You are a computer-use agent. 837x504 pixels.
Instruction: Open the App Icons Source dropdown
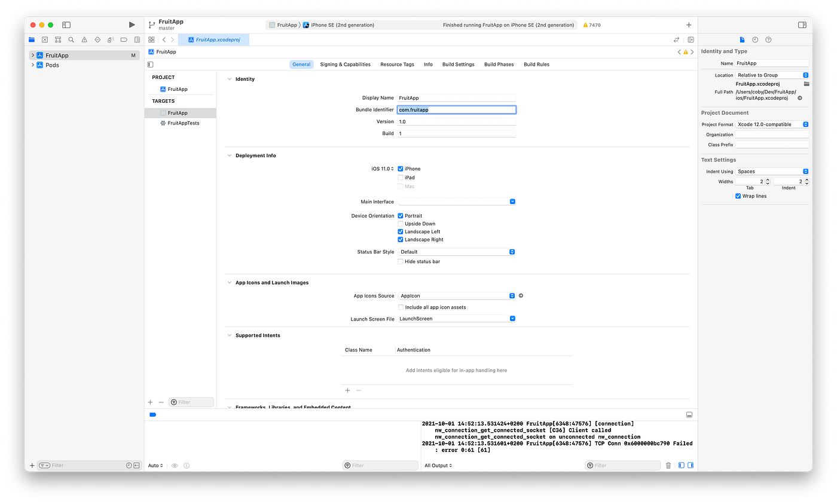coord(457,295)
